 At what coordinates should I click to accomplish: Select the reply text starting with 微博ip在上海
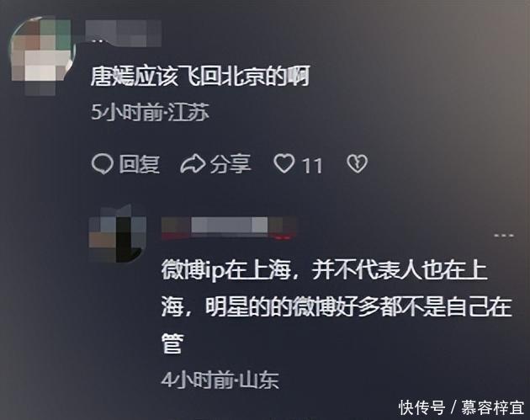pyautogui.click(x=337, y=306)
